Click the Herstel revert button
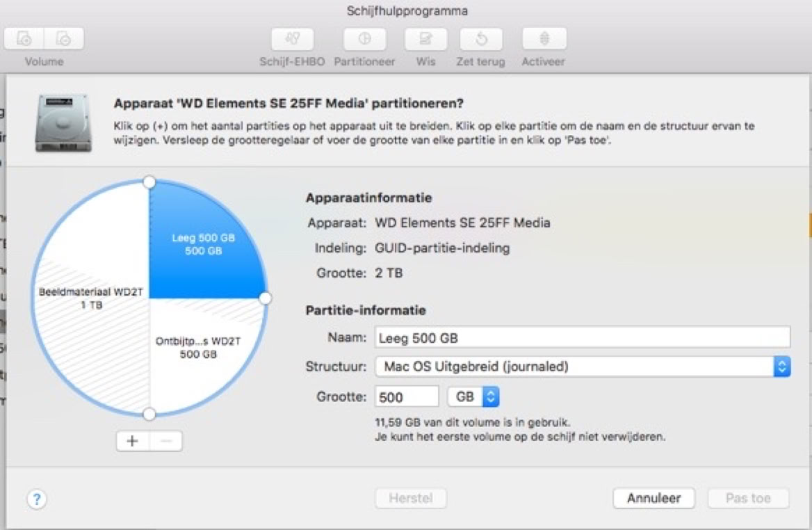 [411, 498]
